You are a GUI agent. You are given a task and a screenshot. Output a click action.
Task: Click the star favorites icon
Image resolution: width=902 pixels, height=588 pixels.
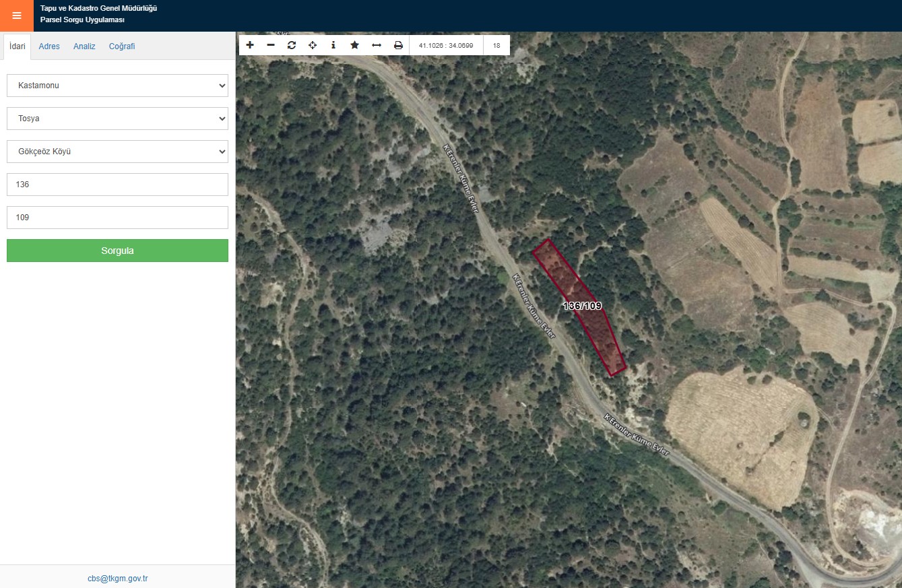(x=354, y=45)
